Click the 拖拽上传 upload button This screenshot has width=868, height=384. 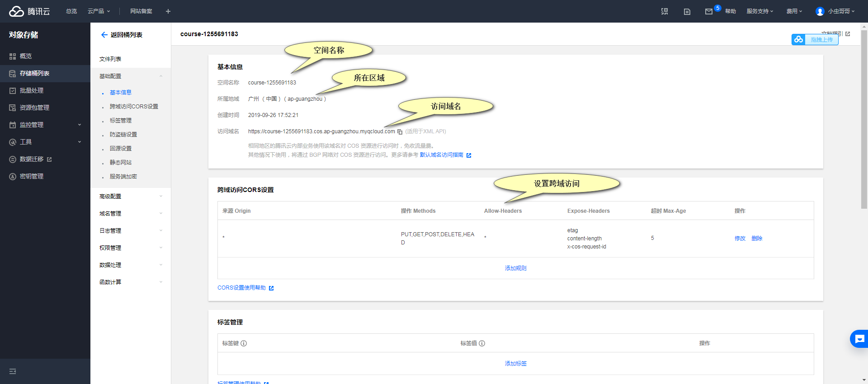815,40
